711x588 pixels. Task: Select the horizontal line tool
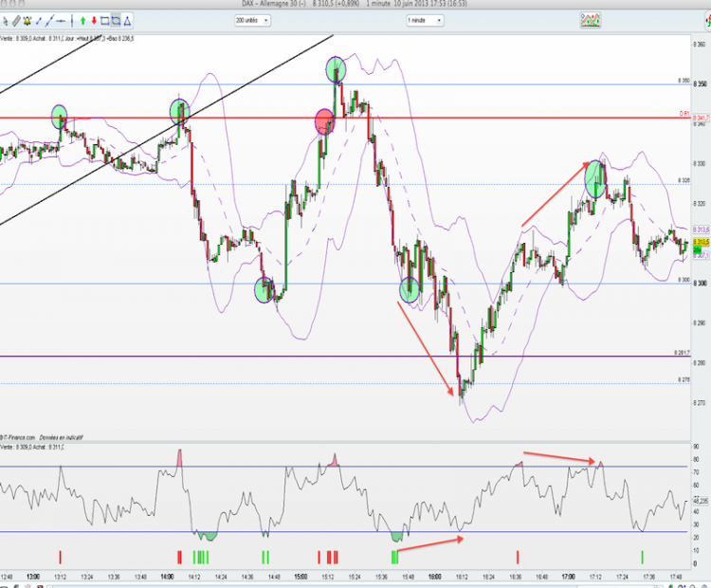coord(62,21)
